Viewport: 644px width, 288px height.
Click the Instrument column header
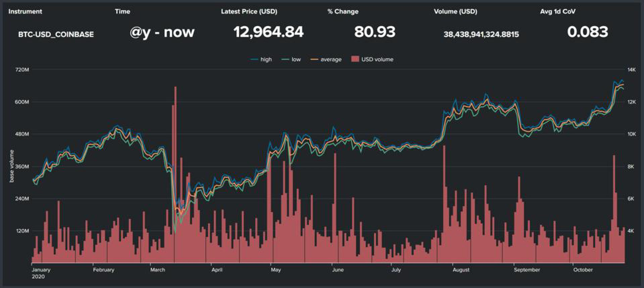coord(25,12)
